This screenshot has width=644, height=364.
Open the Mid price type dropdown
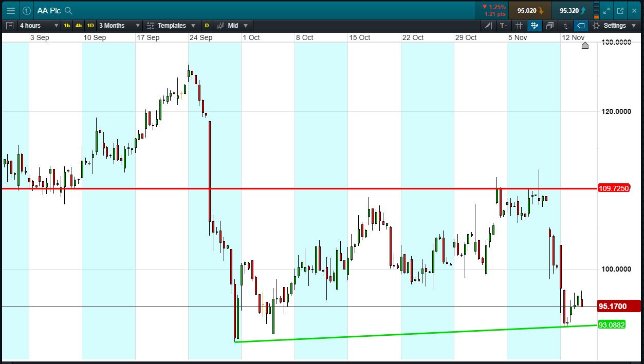(232, 26)
